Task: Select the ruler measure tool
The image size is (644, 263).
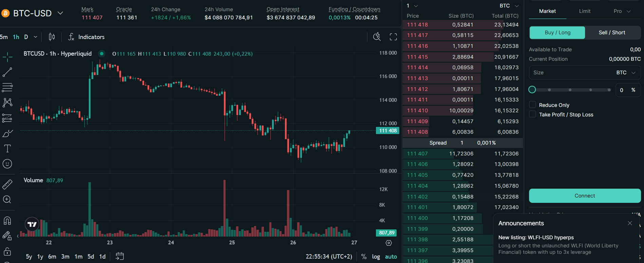Action: 7,184
